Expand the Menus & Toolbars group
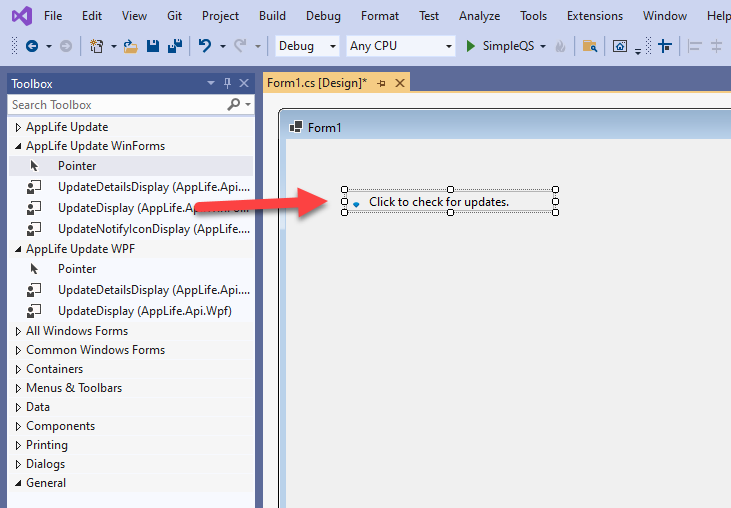Image resolution: width=731 pixels, height=508 pixels. (18, 388)
